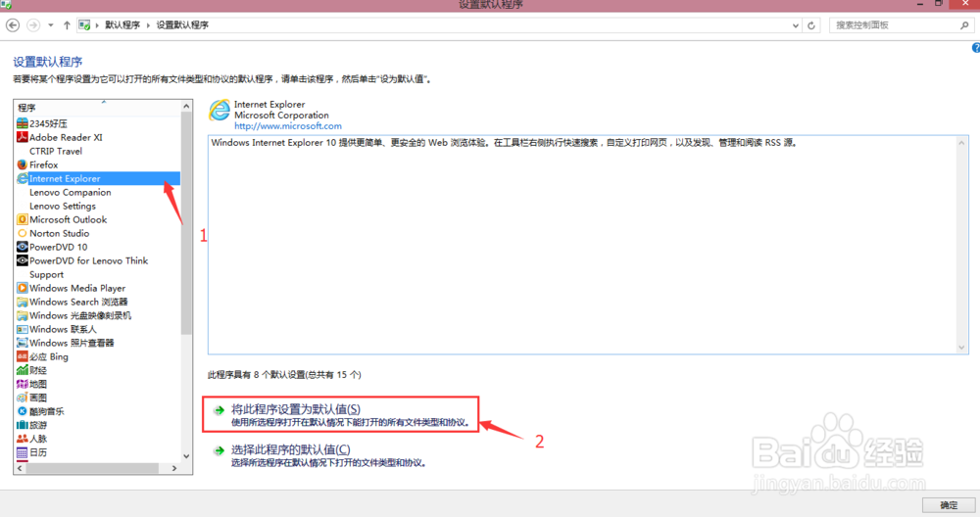The width and height of the screenshot is (980, 517).
Task: Click program list scroll down arrow
Action: point(186,456)
